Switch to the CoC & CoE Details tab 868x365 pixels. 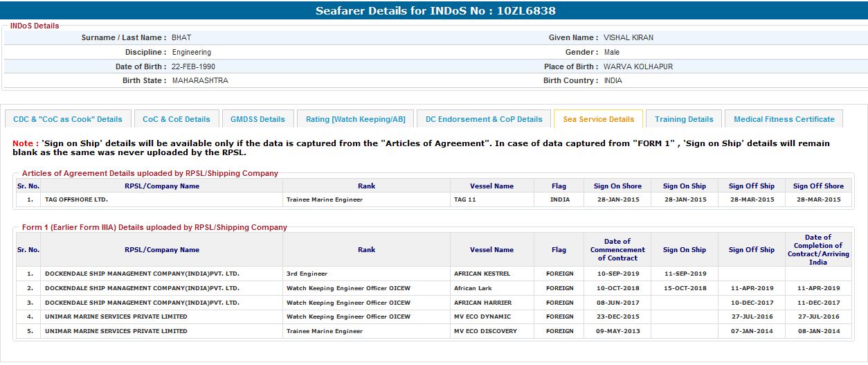click(177, 119)
